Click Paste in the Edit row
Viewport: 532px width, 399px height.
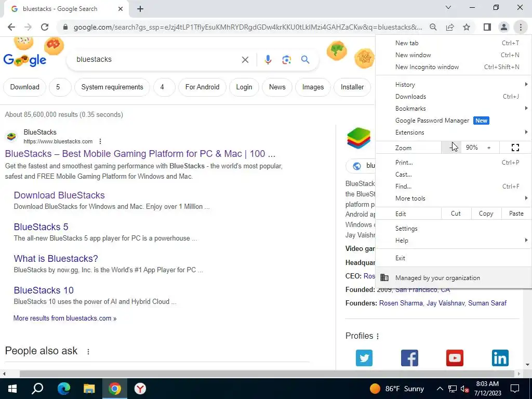[x=516, y=214]
